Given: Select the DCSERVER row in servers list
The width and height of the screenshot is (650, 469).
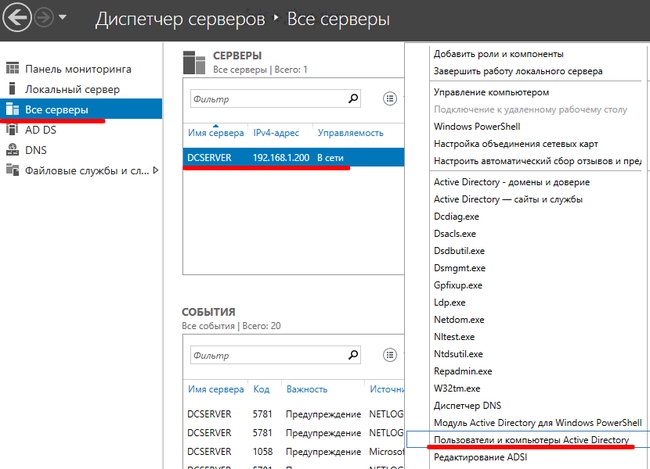Looking at the screenshot, I should coord(293,158).
